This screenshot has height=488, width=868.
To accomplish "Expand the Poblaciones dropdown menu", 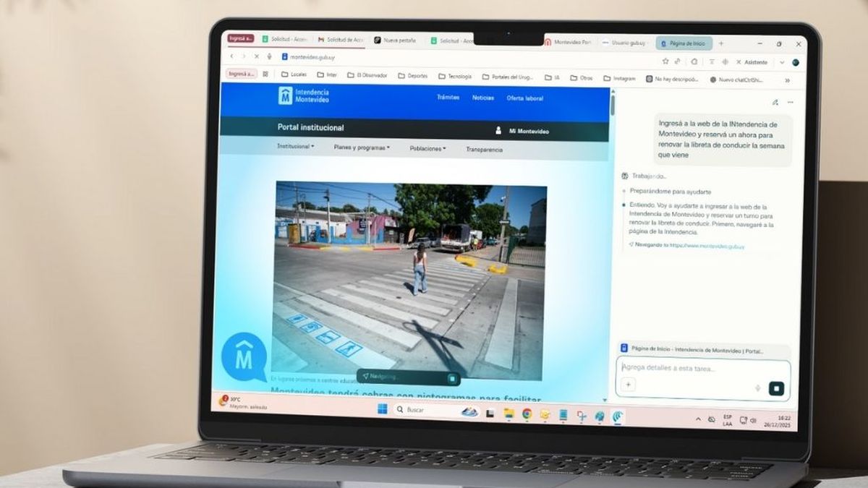I will pyautogui.click(x=427, y=148).
